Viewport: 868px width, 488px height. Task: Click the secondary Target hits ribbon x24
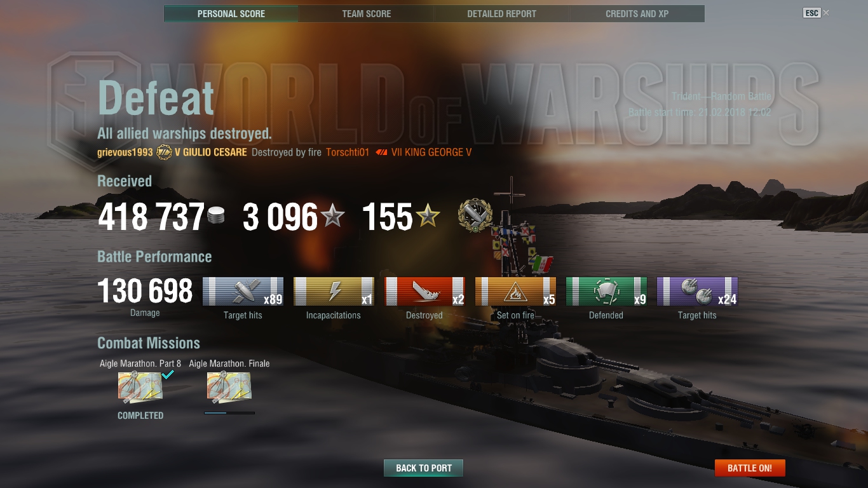click(697, 292)
